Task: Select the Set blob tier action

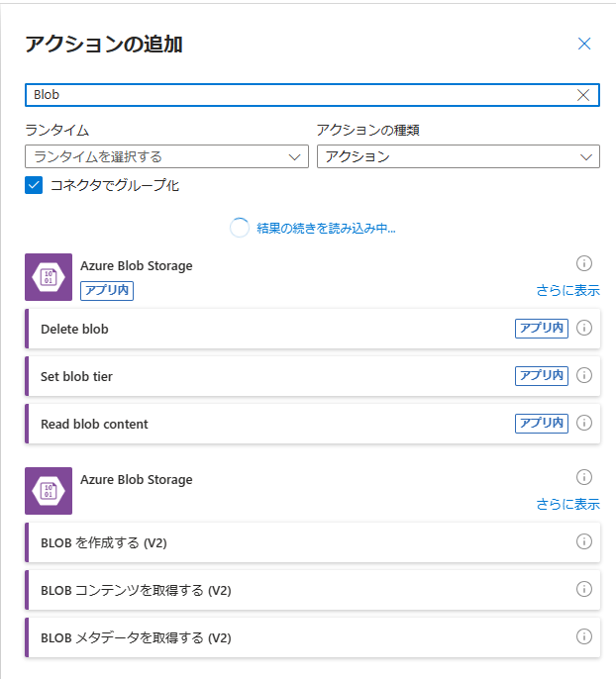Action: [312, 376]
